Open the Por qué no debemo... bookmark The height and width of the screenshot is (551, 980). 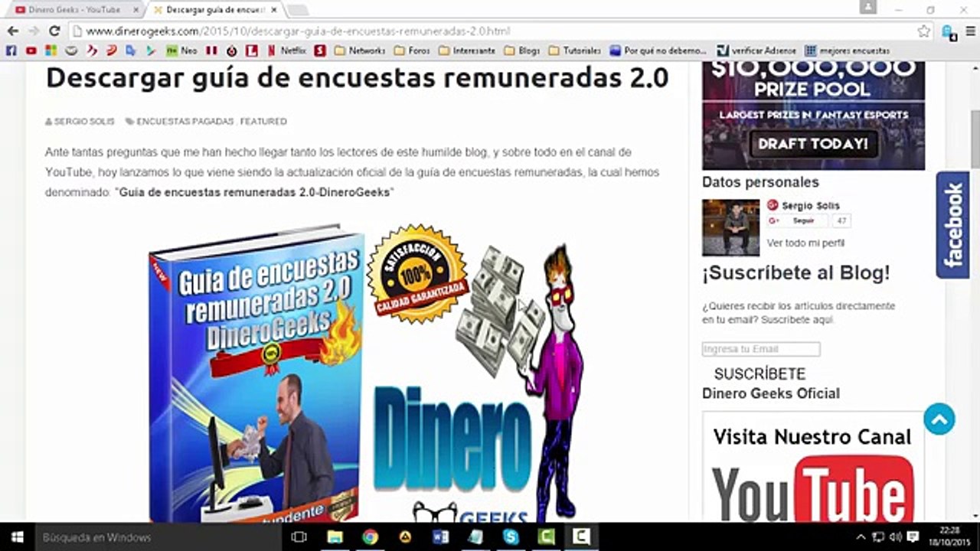[658, 51]
